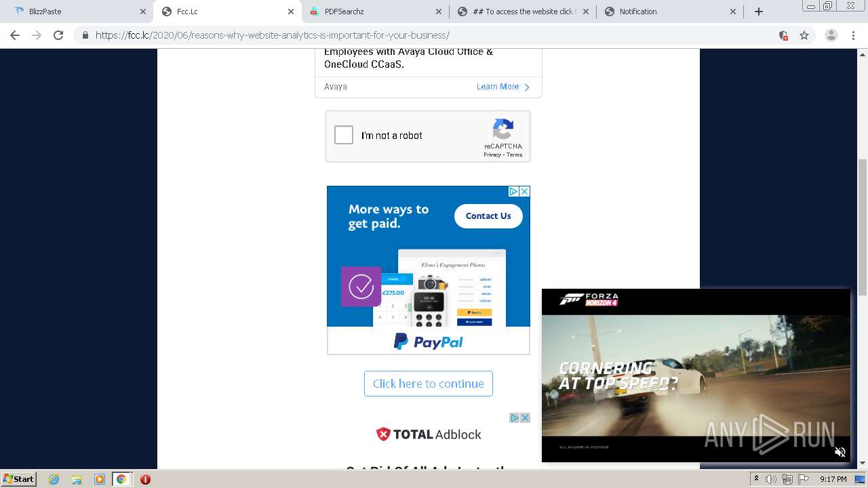Screen dimensions: 868x488
Task: Open AdChoices icon on PayPal ad
Action: 514,192
